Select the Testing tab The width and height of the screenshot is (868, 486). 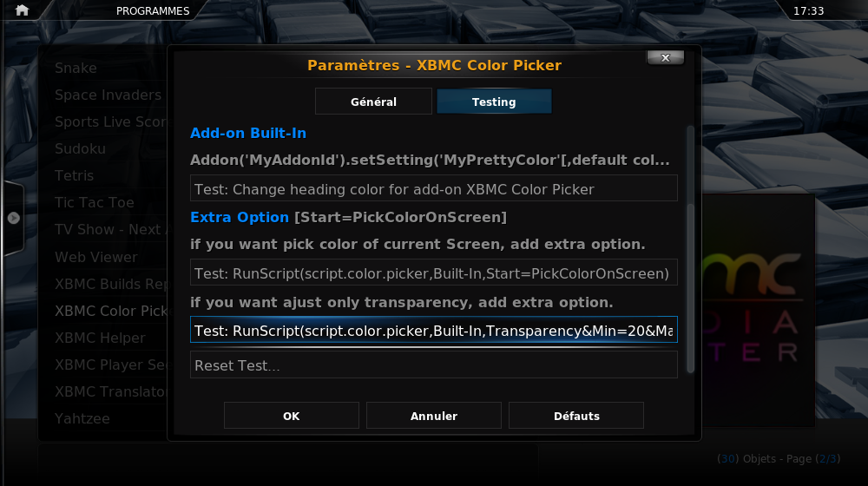coord(494,102)
